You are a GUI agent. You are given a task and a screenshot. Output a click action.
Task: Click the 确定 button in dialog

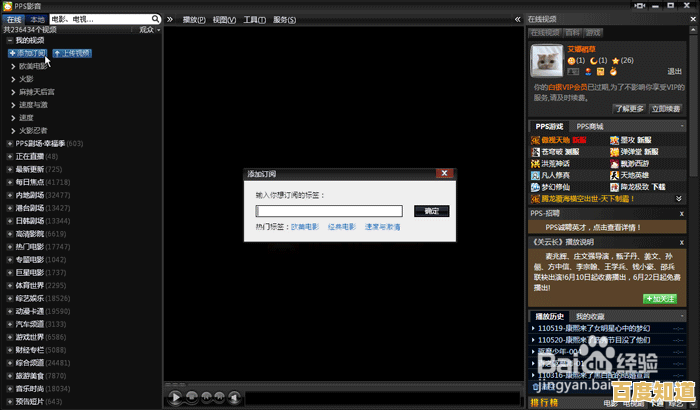[431, 211]
